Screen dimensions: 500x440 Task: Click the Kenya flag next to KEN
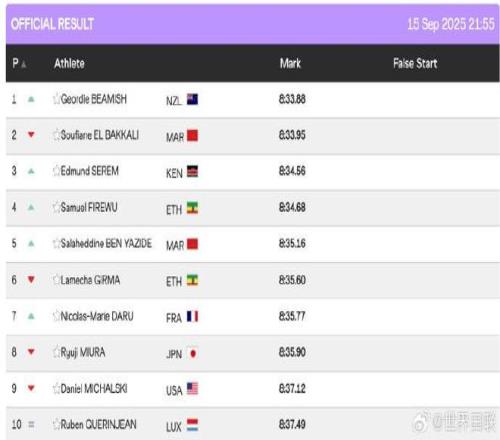[x=192, y=171]
